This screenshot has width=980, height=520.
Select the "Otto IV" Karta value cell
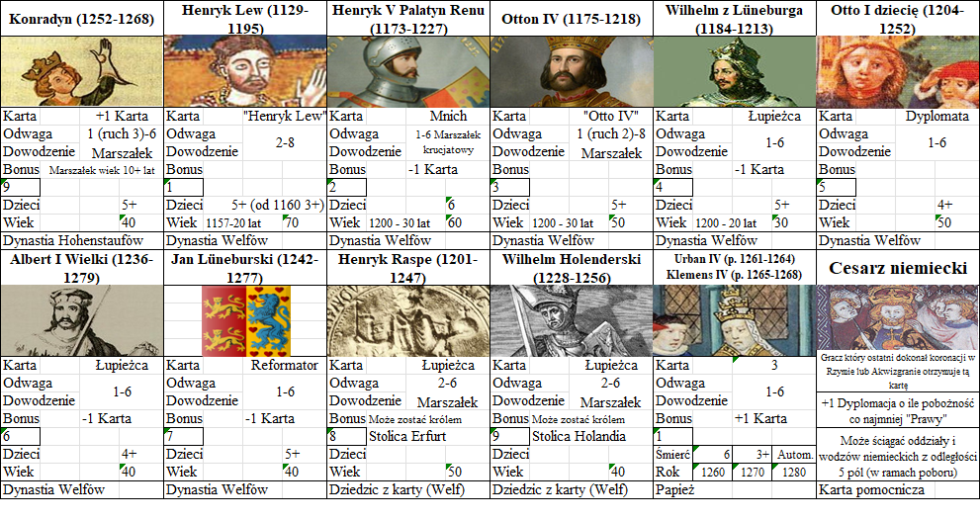[611, 117]
